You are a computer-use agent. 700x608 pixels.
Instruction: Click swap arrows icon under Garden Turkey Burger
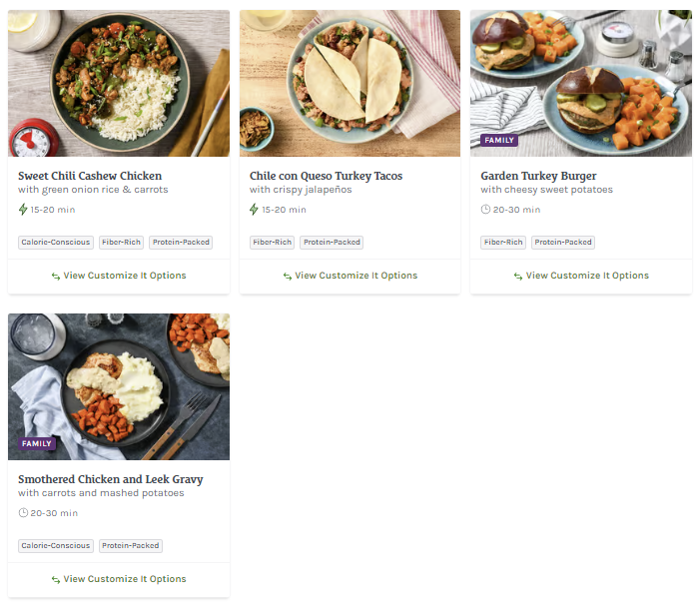click(518, 277)
